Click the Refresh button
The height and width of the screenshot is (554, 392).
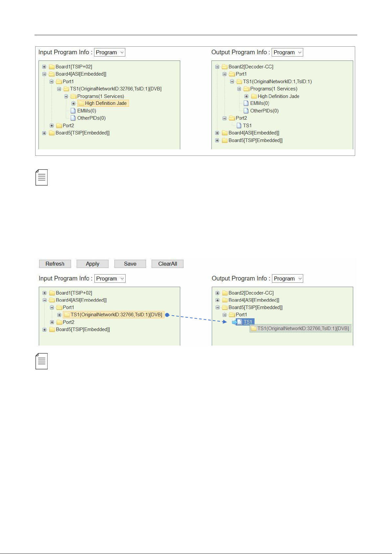pyautogui.click(x=55, y=264)
